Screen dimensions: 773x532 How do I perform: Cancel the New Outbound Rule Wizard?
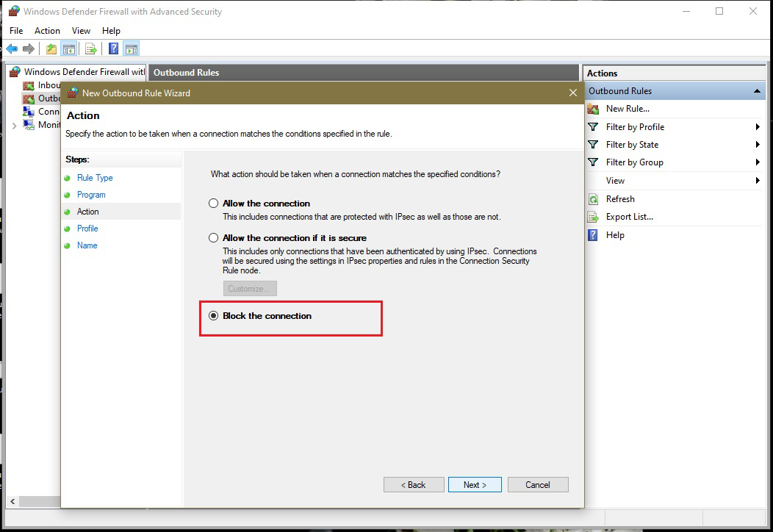click(x=538, y=485)
